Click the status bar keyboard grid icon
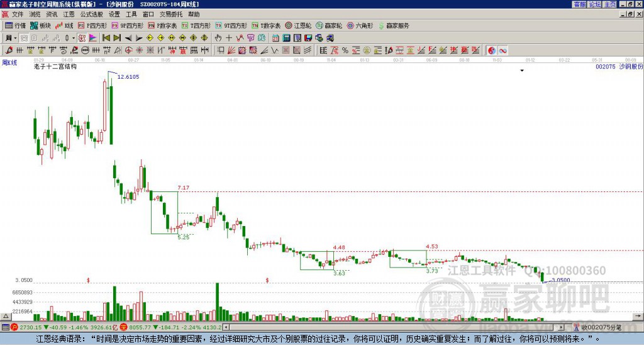 click(5, 327)
